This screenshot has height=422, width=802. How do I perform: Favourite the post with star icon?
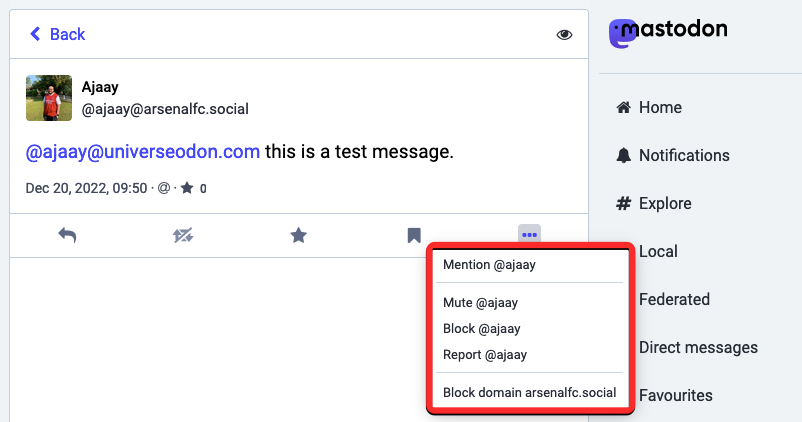point(298,235)
